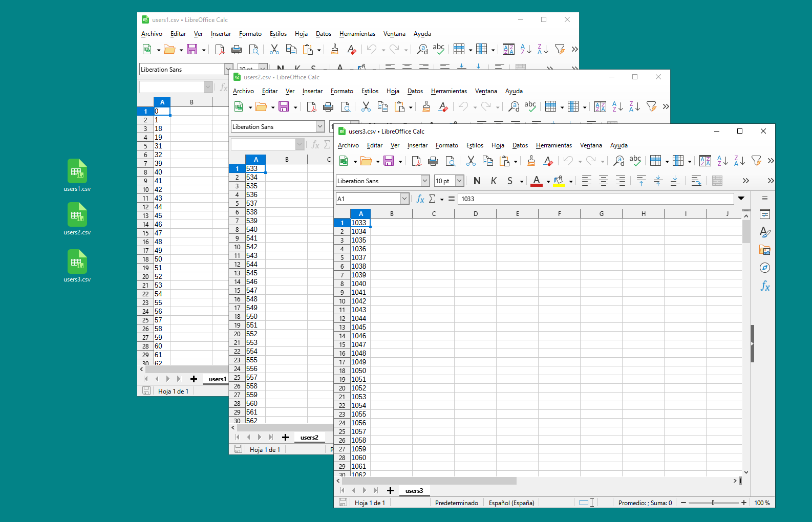Open the sidebar Properties panel
812x522 pixels.
[765, 214]
